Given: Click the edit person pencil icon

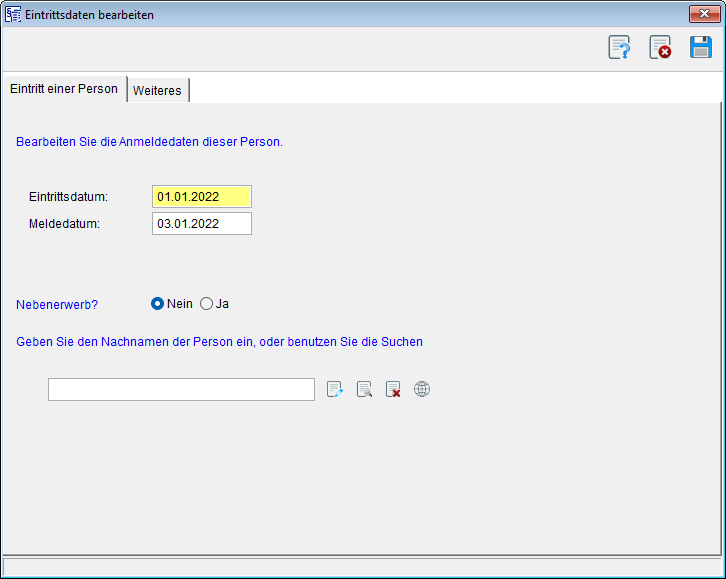Looking at the screenshot, I should (335, 390).
